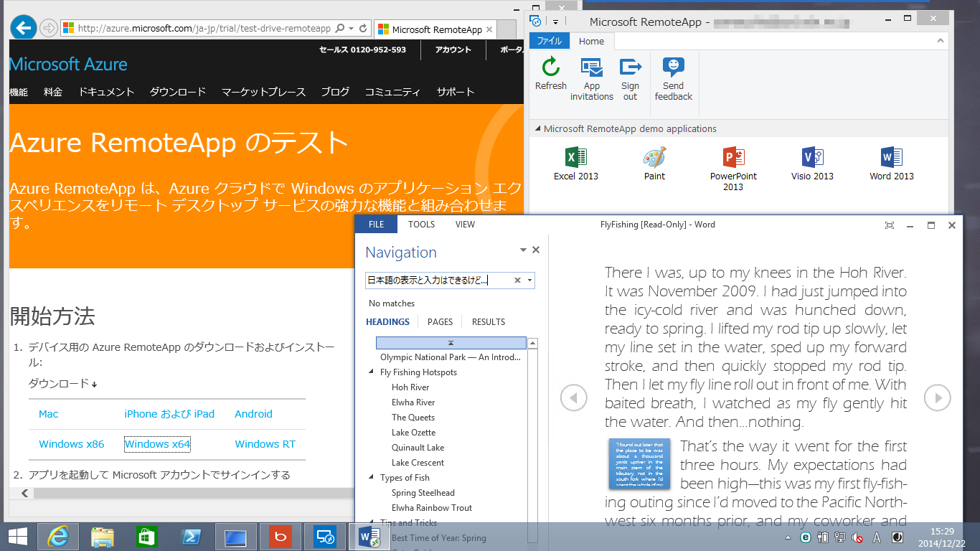Switch to RESULTS tab in Navigation
The height and width of the screenshot is (551, 980).
coord(489,322)
